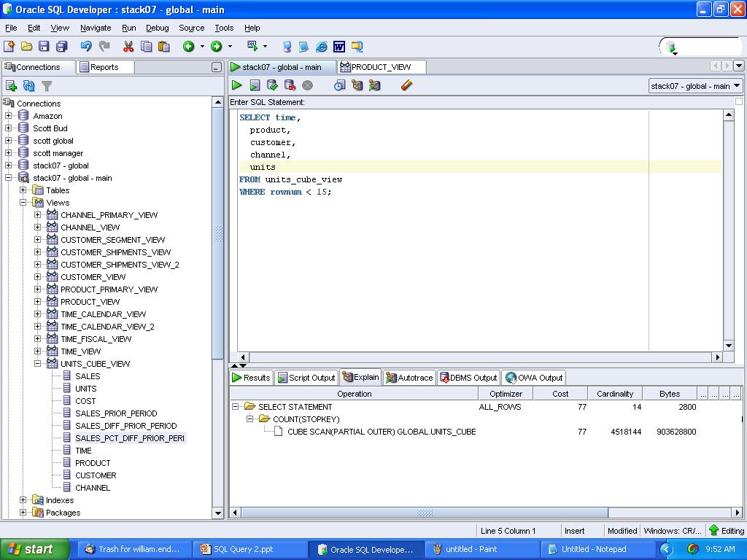The width and height of the screenshot is (747, 560).
Task: Click the scott manager connection
Action: (x=58, y=153)
